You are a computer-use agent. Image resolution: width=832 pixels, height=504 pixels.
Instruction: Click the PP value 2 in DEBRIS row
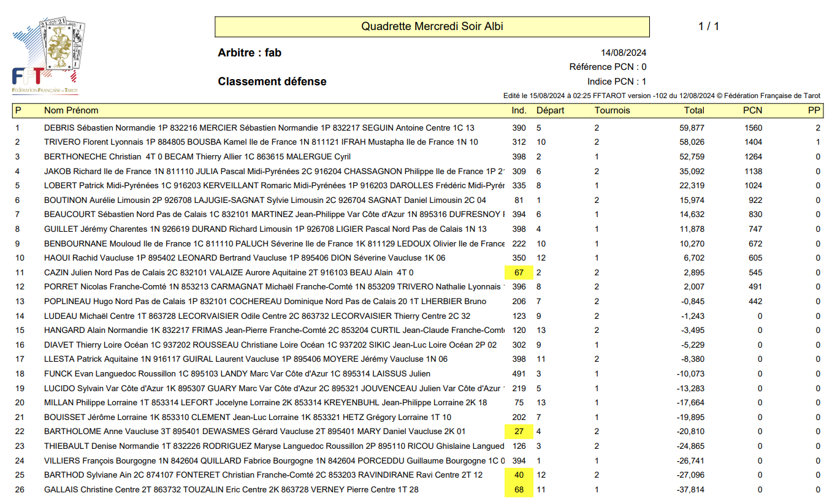coord(818,128)
